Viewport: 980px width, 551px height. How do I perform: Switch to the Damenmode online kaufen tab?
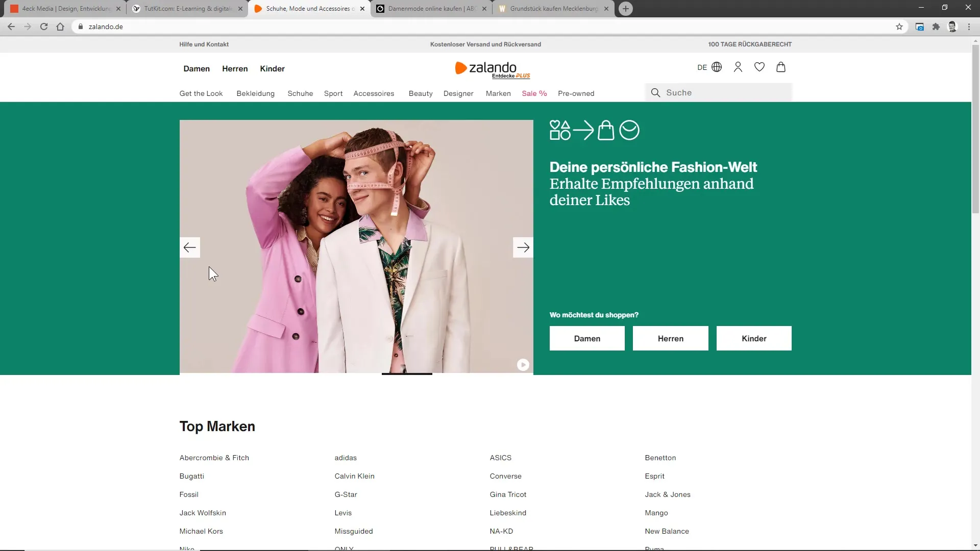[432, 9]
